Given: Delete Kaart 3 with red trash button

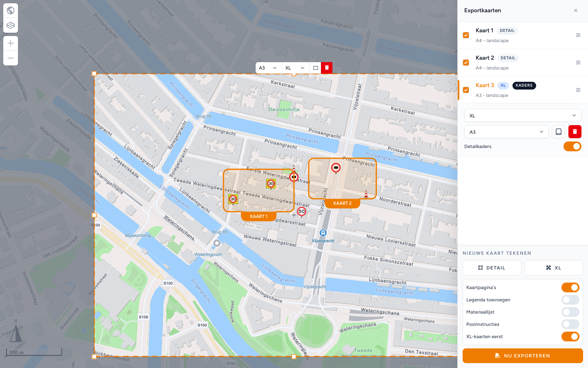Looking at the screenshot, I should (x=575, y=132).
